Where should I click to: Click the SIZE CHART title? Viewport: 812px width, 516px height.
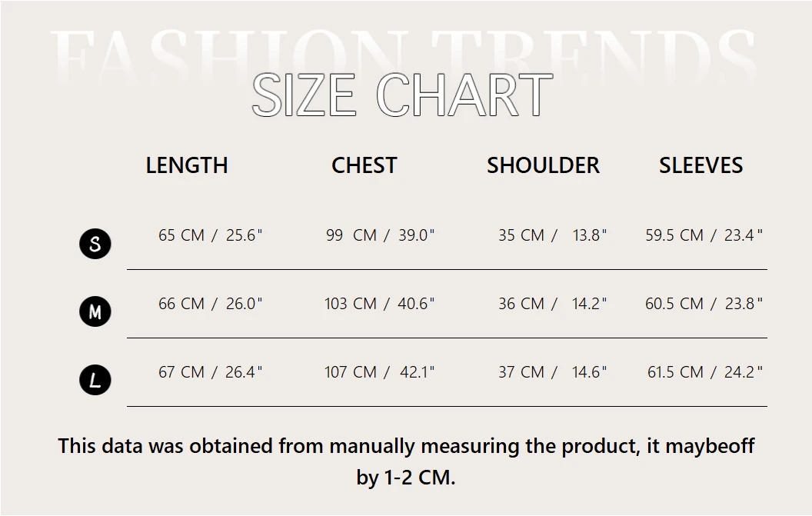402,95
